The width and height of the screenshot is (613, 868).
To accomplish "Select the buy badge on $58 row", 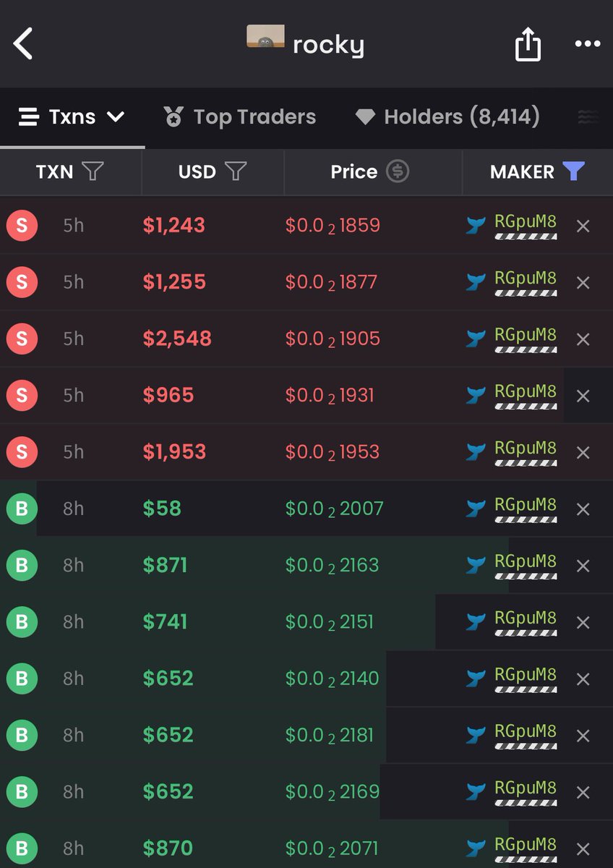I will point(22,509).
